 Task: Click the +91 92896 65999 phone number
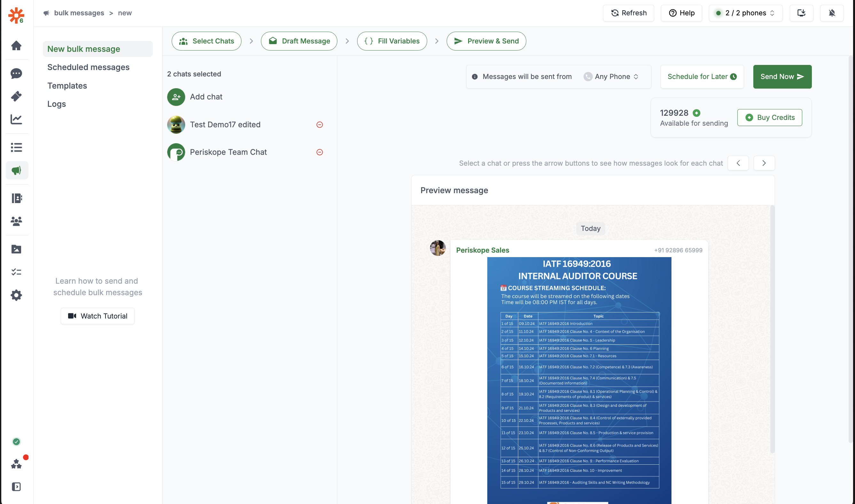point(678,250)
